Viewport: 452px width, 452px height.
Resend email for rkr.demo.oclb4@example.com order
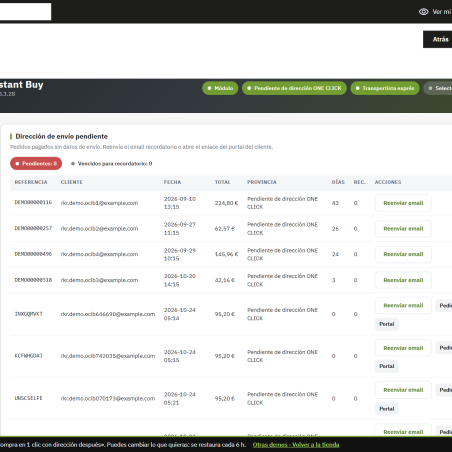click(403, 254)
